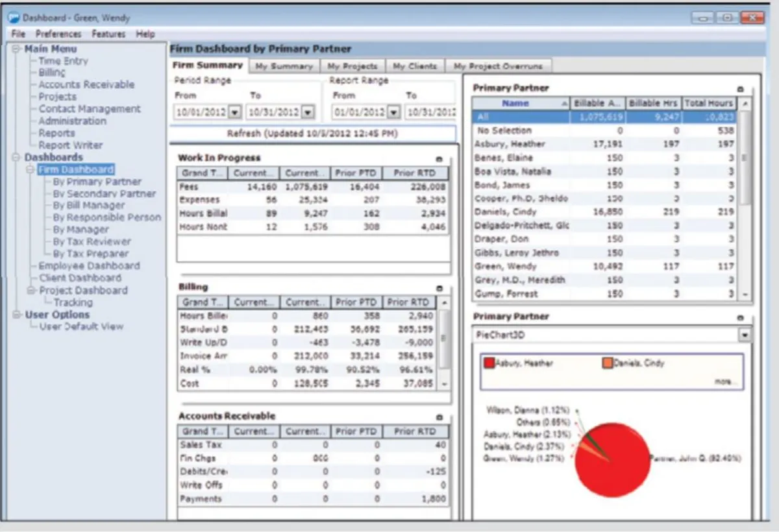This screenshot has height=532, width=779.
Task: Open the PieChart3D chart type dropdown
Action: (745, 335)
